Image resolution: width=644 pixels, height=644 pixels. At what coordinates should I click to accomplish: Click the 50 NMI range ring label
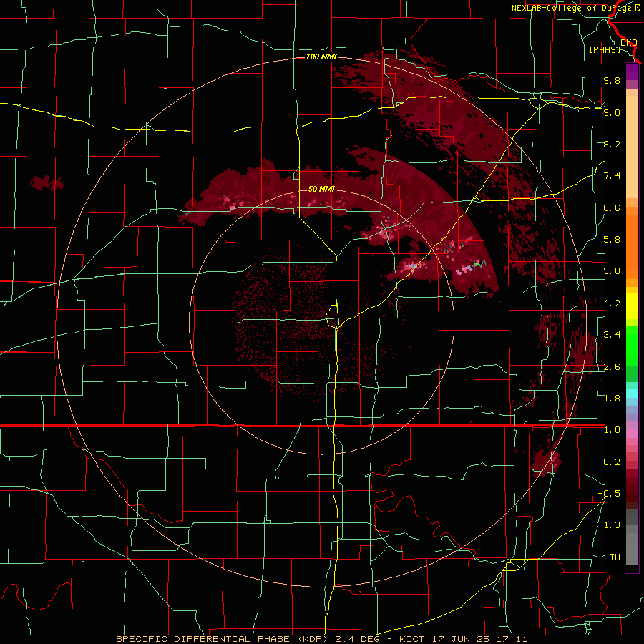coord(321,189)
